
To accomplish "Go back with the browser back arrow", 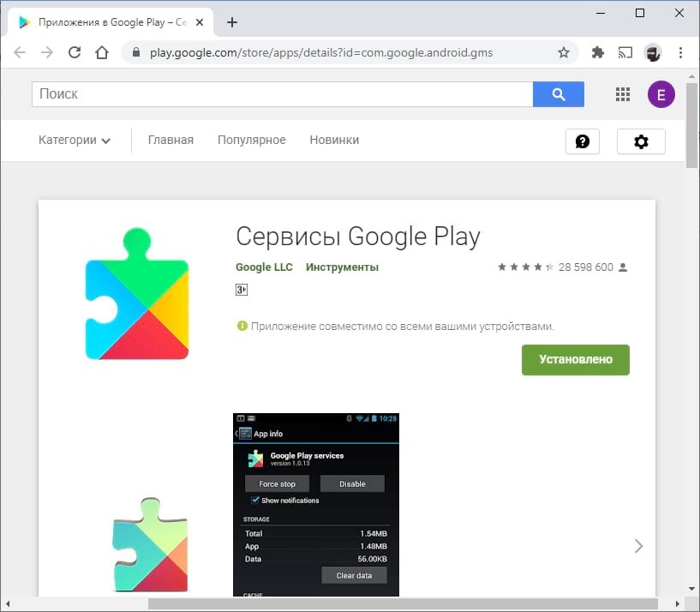I will pyautogui.click(x=20, y=52).
